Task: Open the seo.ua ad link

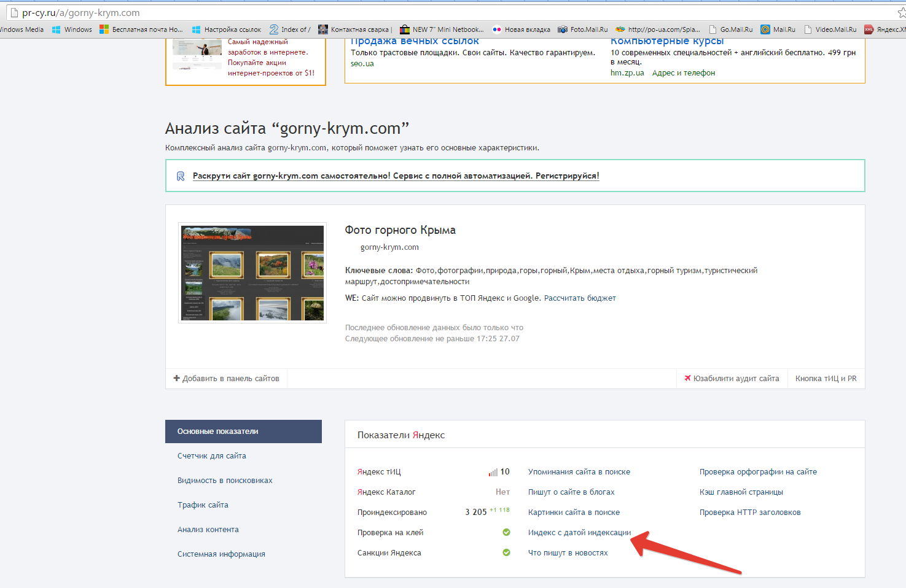Action: [362, 64]
